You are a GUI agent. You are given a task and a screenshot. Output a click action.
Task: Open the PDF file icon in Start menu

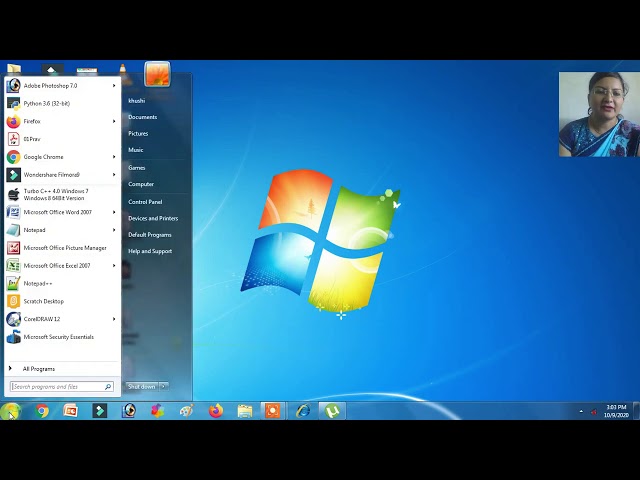[13, 139]
